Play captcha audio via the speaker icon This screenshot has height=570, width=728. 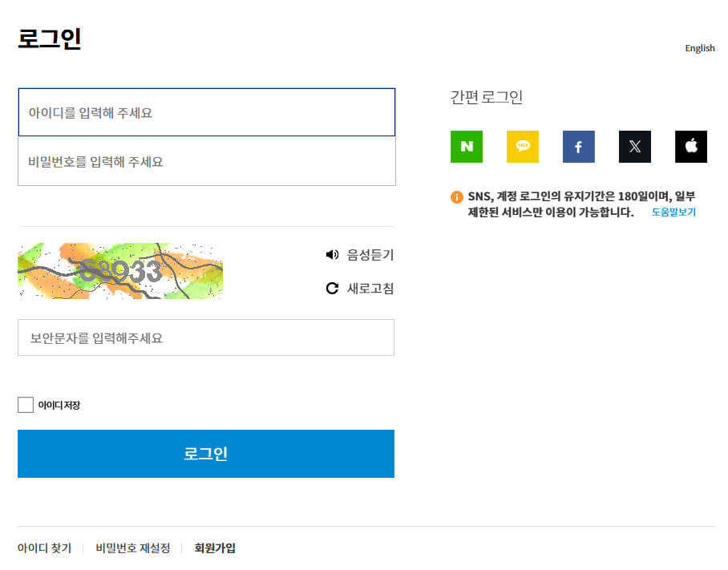pyautogui.click(x=333, y=254)
